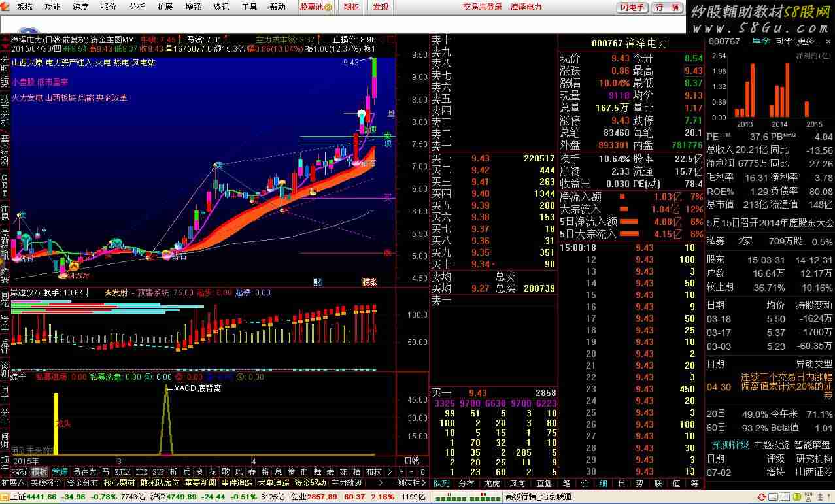Switch to the 龙虎 tab
This screenshot has width=835, height=504.
click(x=492, y=483)
